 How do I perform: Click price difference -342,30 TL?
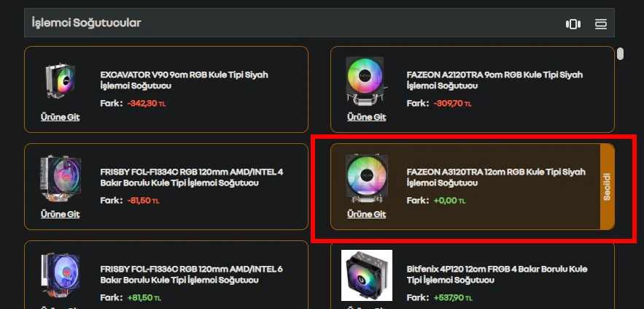coord(147,103)
